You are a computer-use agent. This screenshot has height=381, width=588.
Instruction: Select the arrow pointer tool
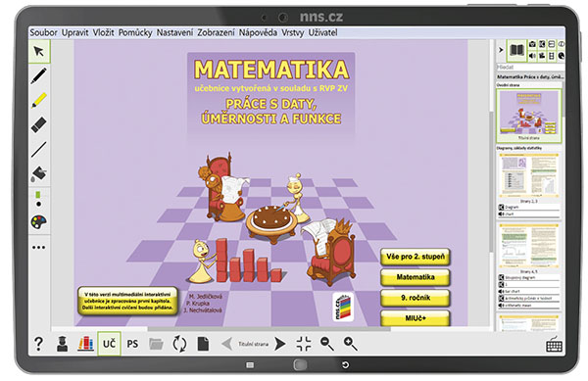pos(39,51)
